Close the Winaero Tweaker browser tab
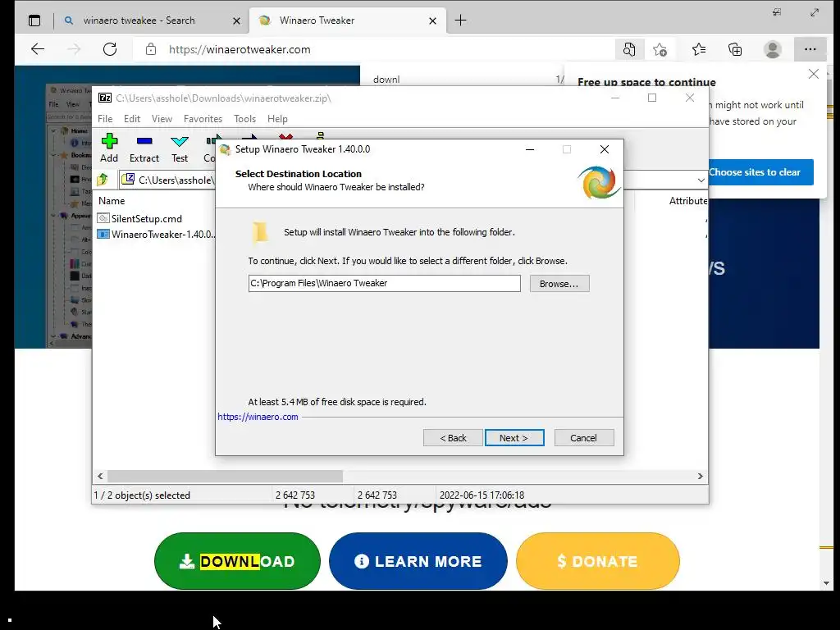Image resolution: width=840 pixels, height=630 pixels. coord(433,21)
